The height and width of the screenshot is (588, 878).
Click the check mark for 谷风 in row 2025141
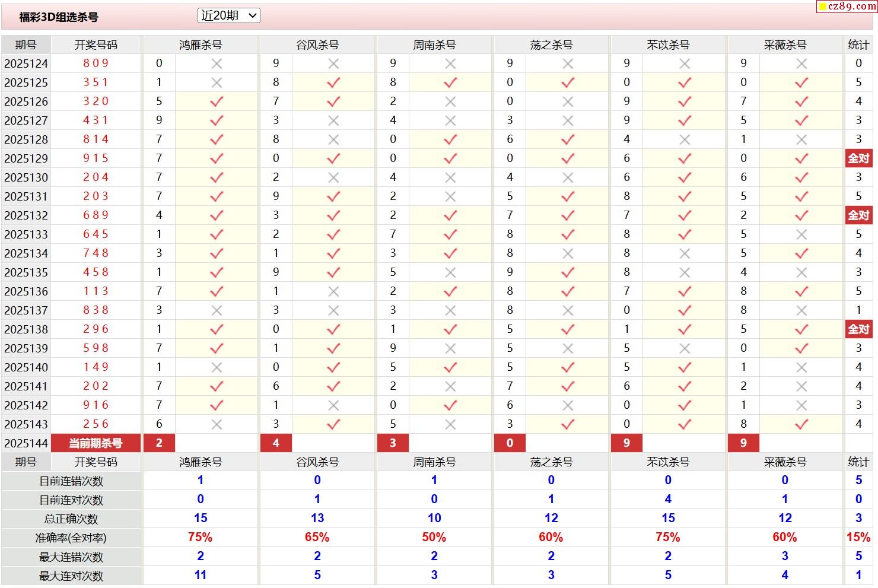(x=333, y=386)
